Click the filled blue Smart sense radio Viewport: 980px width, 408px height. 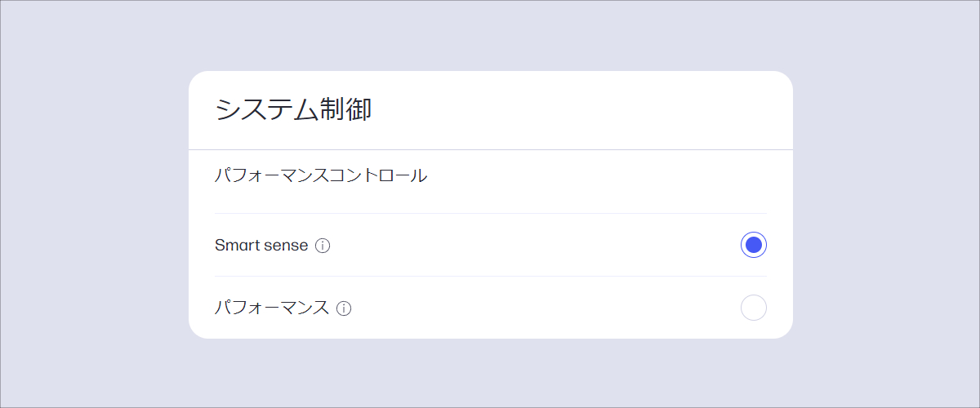[x=753, y=245]
